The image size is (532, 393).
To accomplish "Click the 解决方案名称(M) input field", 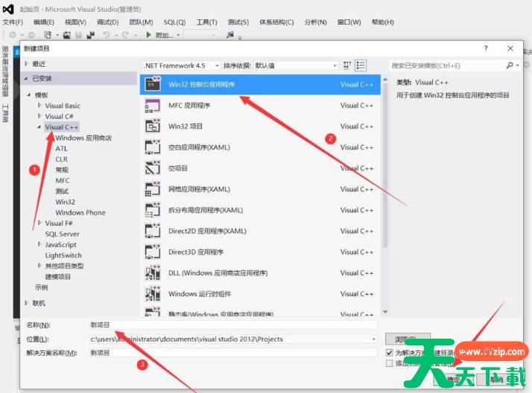I will coord(233,353).
